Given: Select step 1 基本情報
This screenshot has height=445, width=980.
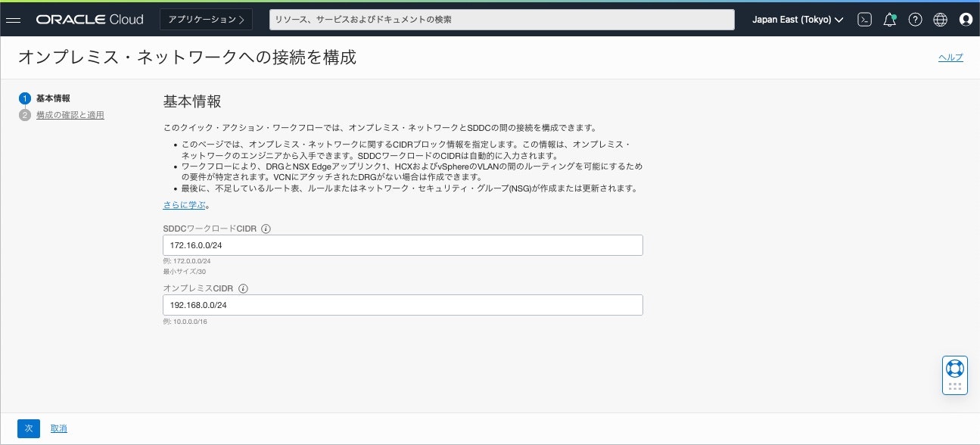Looking at the screenshot, I should point(45,98).
